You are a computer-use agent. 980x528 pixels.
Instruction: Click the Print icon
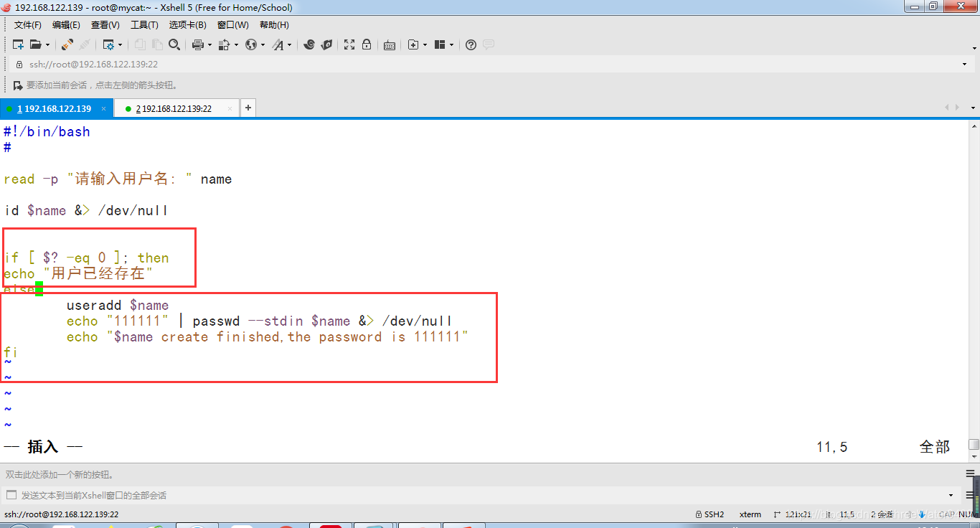[x=198, y=44]
